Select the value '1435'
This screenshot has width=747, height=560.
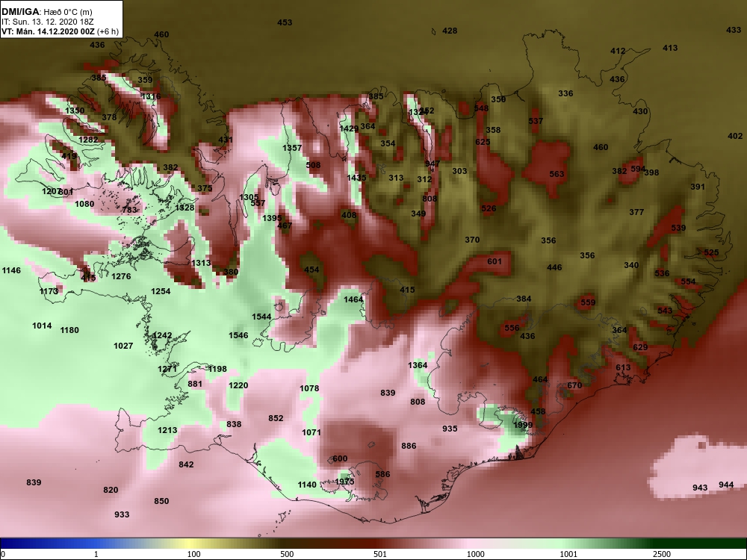click(356, 178)
